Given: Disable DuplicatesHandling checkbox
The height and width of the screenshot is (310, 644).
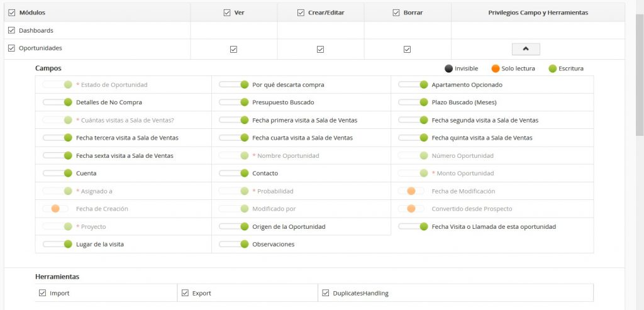Looking at the screenshot, I should (x=326, y=293).
